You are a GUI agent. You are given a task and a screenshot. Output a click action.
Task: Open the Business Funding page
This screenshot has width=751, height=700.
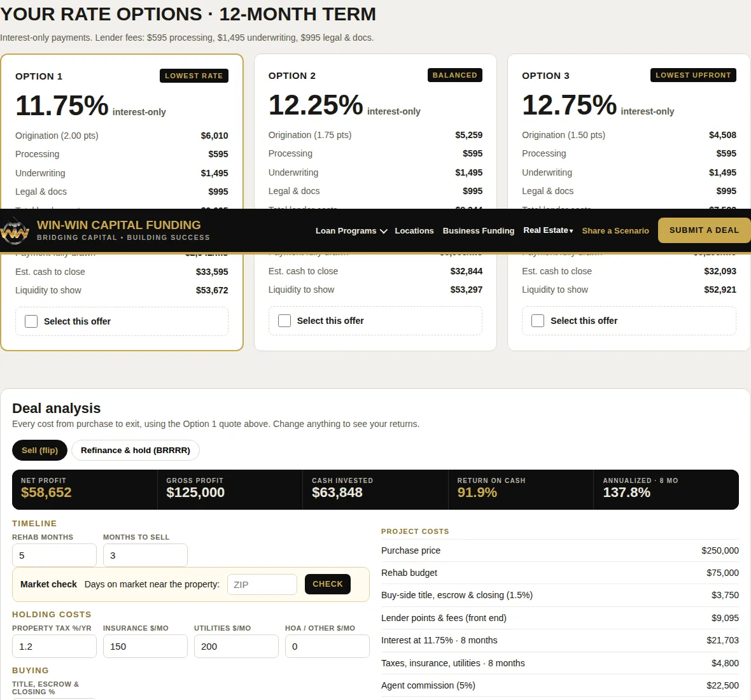[x=478, y=231]
